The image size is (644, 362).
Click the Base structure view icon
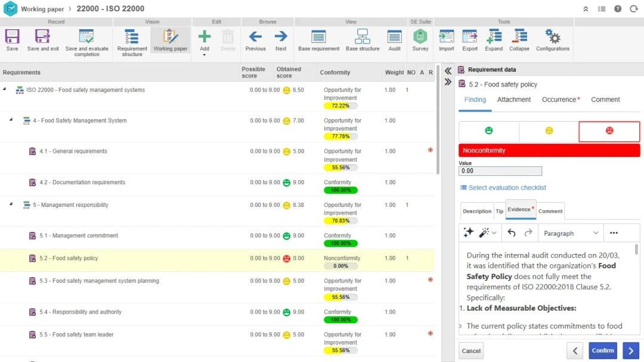362,37
